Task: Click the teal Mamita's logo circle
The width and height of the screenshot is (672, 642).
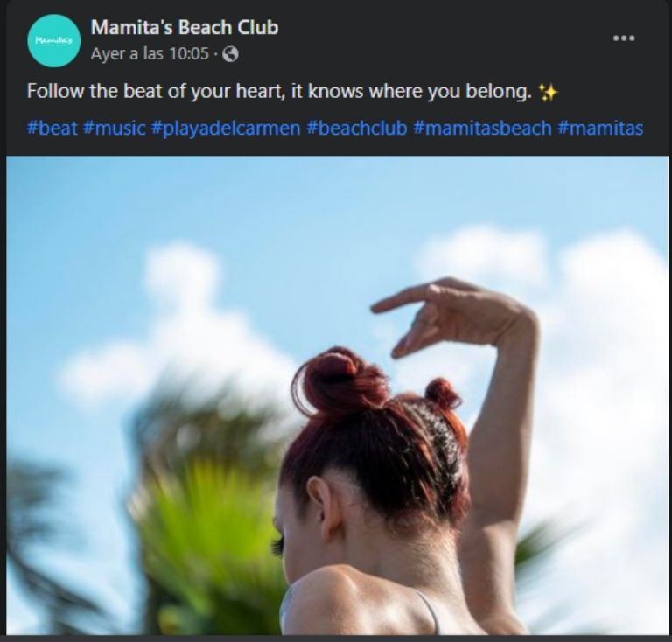Action: (x=54, y=41)
